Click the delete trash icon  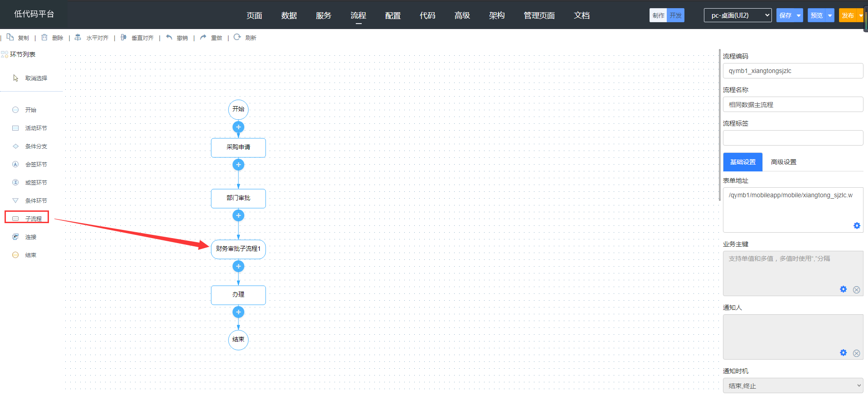[x=44, y=37]
